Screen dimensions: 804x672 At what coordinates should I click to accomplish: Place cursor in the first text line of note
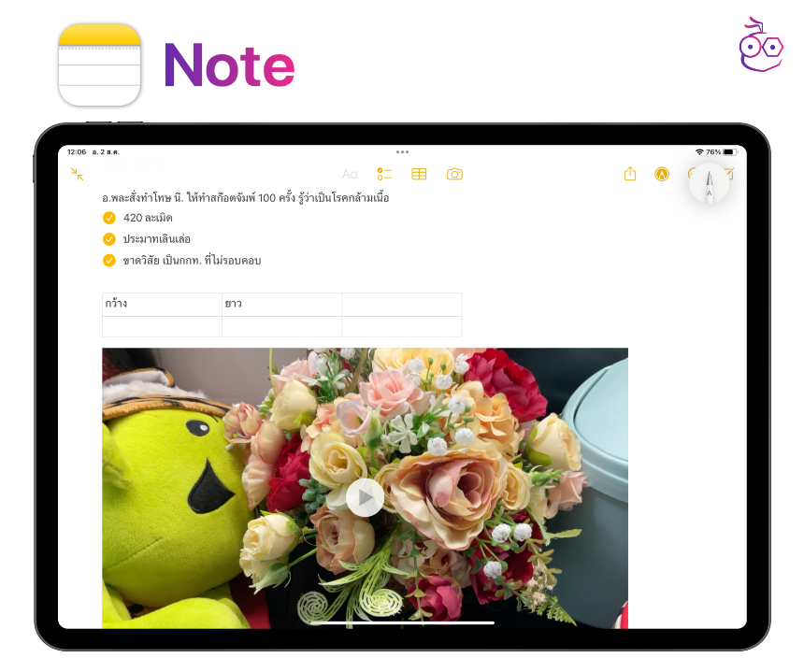tap(246, 198)
